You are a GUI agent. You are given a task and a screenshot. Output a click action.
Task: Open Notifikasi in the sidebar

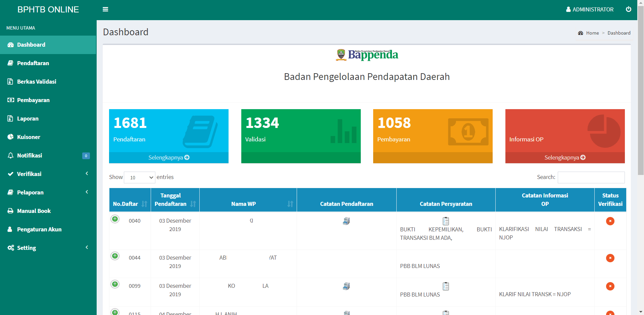click(x=48, y=155)
